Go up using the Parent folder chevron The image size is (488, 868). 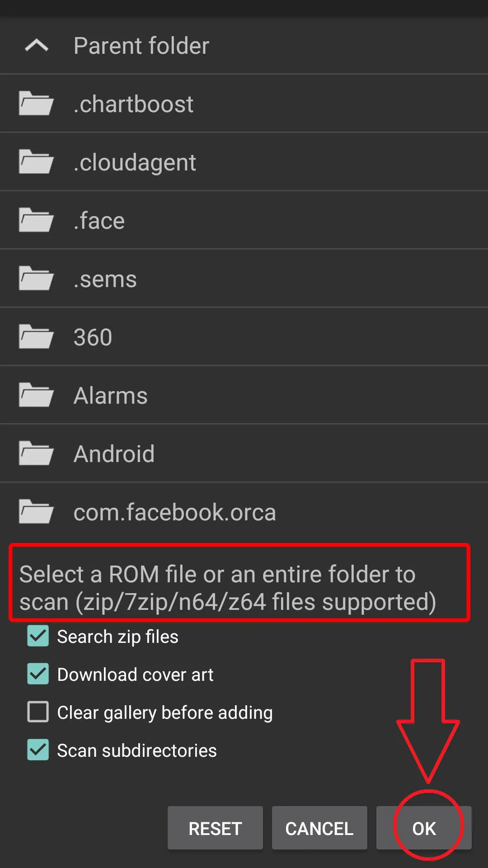point(37,45)
